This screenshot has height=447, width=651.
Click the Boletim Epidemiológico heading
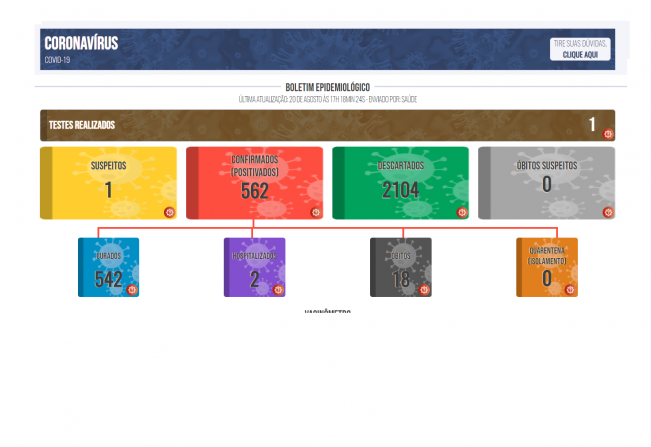click(x=327, y=88)
